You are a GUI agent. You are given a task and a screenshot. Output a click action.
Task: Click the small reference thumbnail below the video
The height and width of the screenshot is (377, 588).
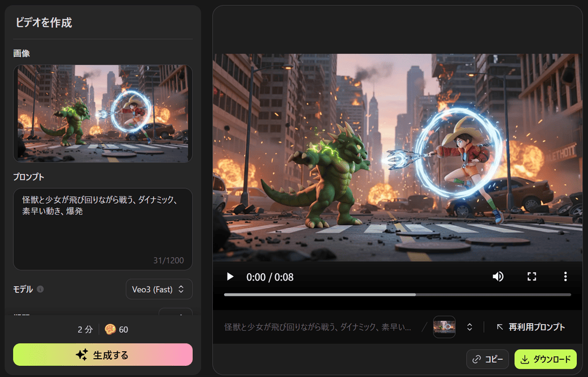pyautogui.click(x=444, y=327)
